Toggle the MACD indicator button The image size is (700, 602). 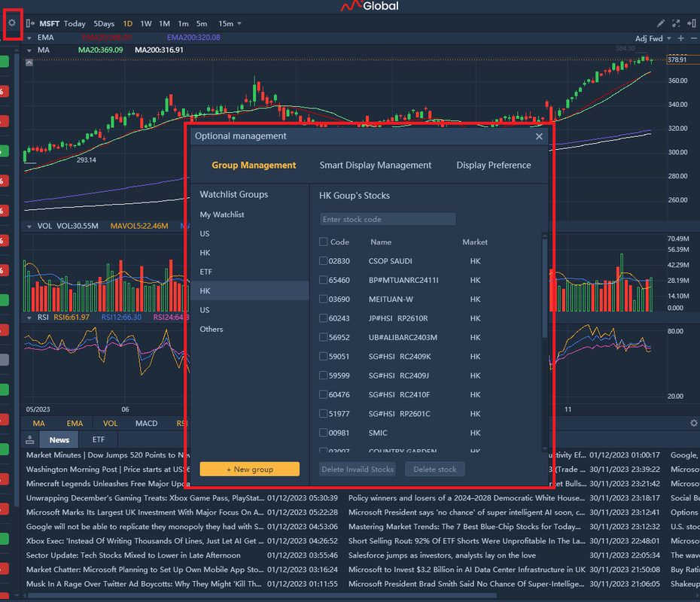coord(147,423)
